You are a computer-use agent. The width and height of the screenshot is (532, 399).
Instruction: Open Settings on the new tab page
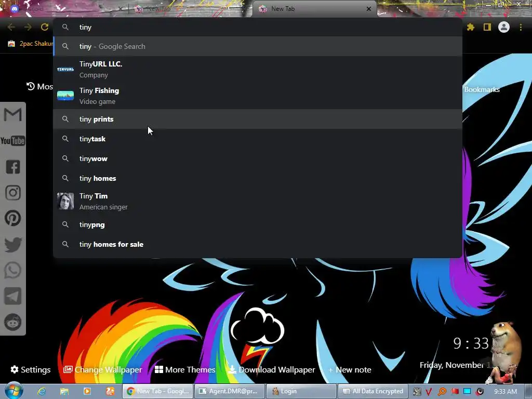pos(31,369)
